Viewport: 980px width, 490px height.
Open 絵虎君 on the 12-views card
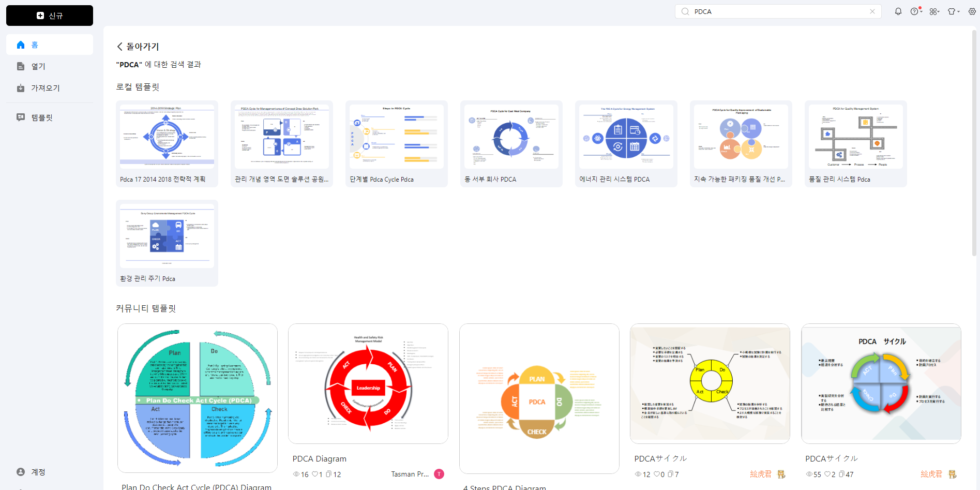(x=761, y=474)
